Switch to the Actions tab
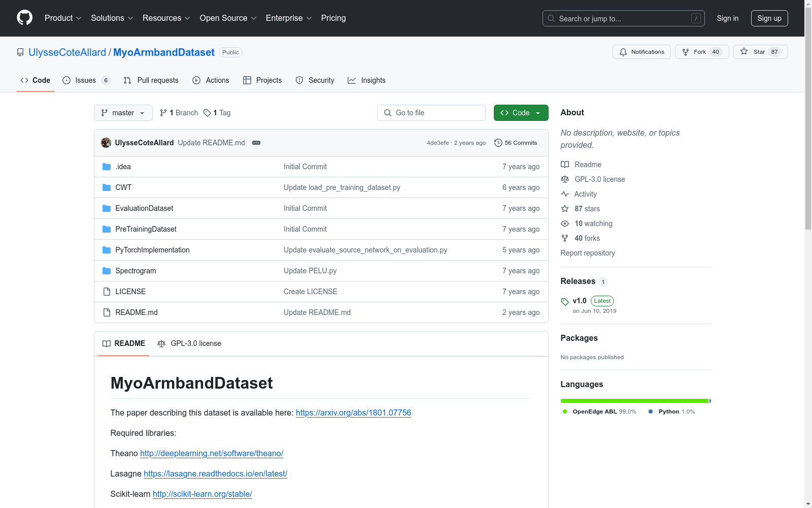The height and width of the screenshot is (508, 812). pos(211,80)
